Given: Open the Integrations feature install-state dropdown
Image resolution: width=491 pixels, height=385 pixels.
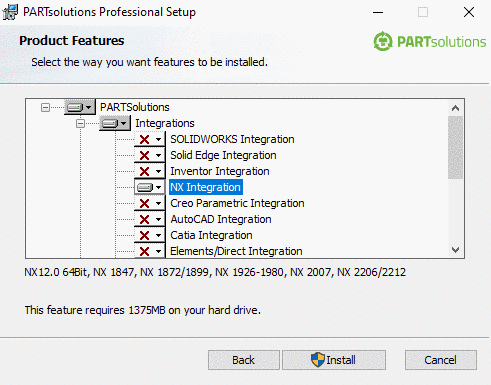Looking at the screenshot, I should pos(115,123).
